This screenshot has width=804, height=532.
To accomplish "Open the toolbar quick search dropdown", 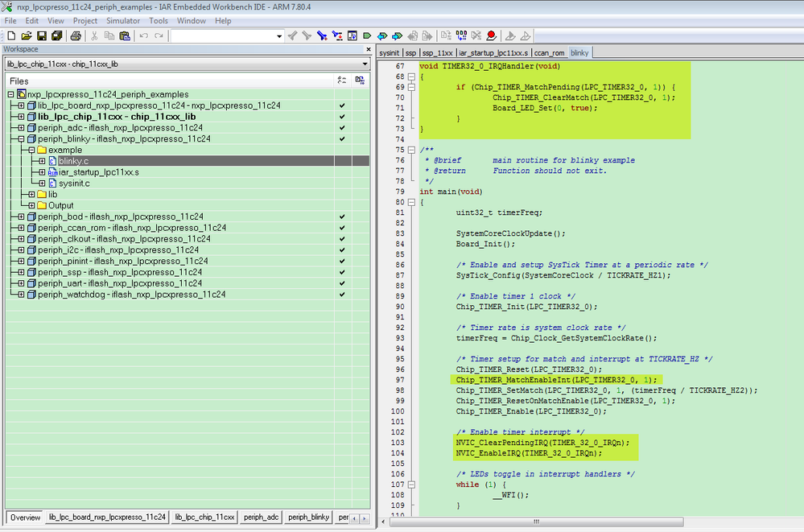I will [279, 36].
